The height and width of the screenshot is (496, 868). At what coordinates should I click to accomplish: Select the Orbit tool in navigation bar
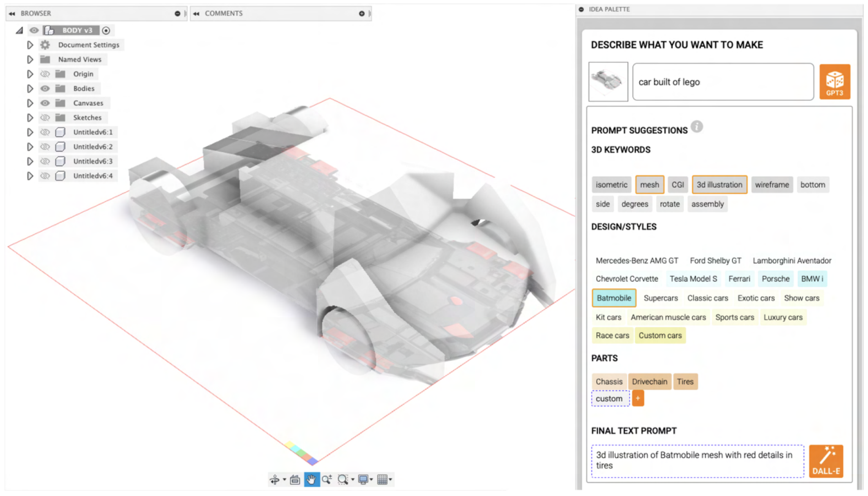[275, 479]
